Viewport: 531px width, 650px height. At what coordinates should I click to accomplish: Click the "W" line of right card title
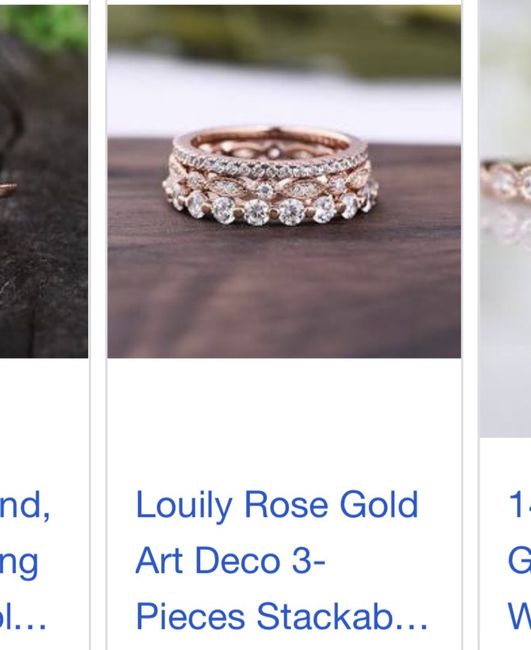[x=520, y=616]
